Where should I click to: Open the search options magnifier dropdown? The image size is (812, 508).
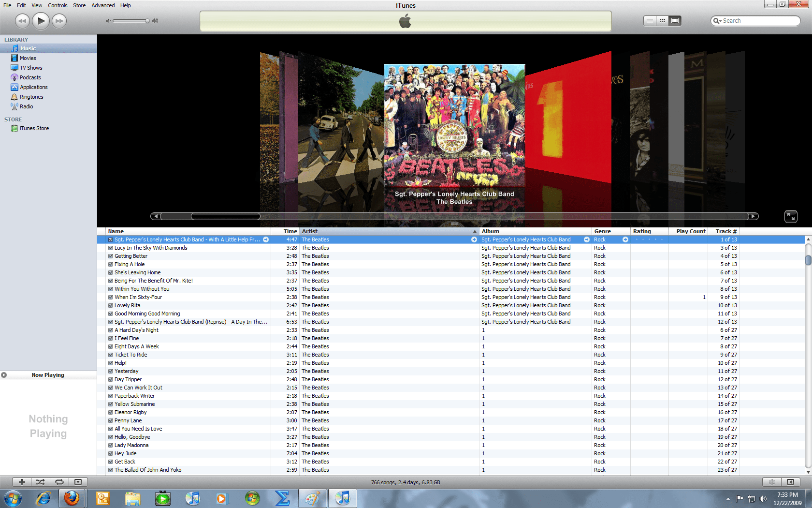(717, 21)
